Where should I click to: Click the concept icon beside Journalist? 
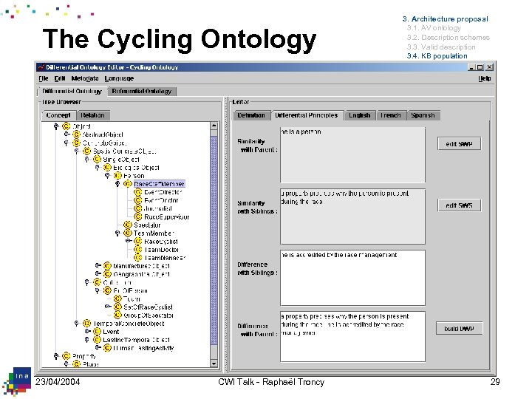(138, 208)
